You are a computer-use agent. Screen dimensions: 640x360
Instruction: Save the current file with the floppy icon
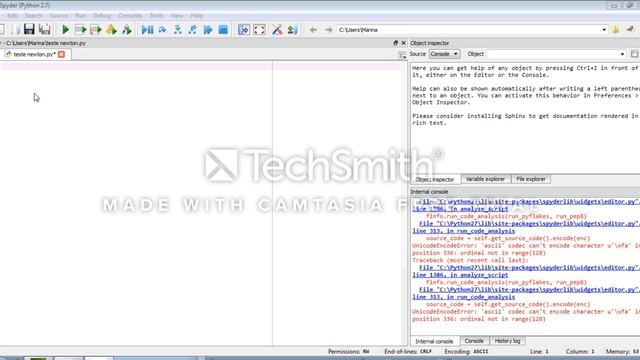(29, 29)
